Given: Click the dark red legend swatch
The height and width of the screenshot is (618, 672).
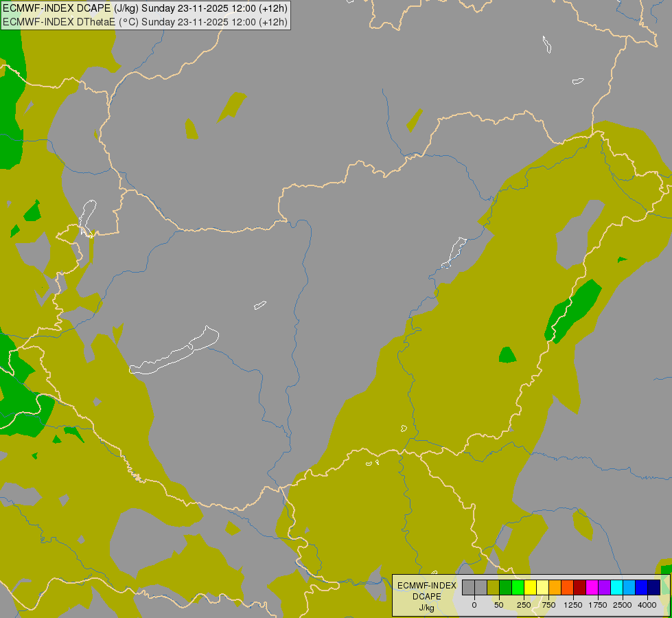Looking at the screenshot, I should 580,587.
